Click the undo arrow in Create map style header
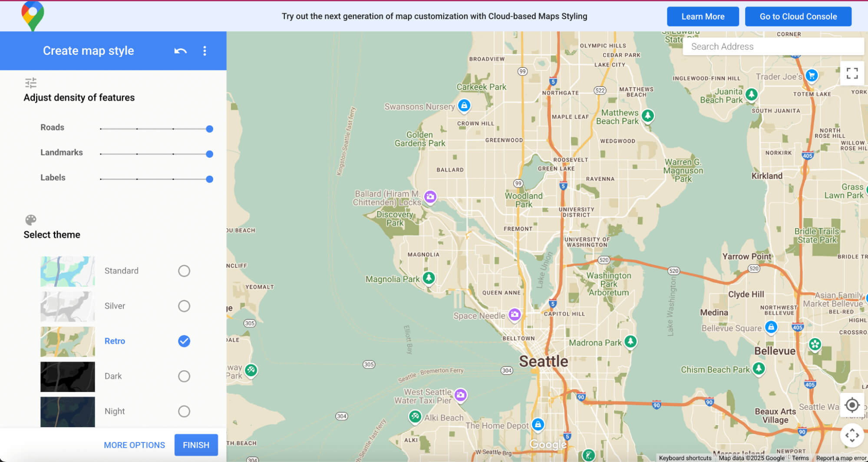 (180, 51)
